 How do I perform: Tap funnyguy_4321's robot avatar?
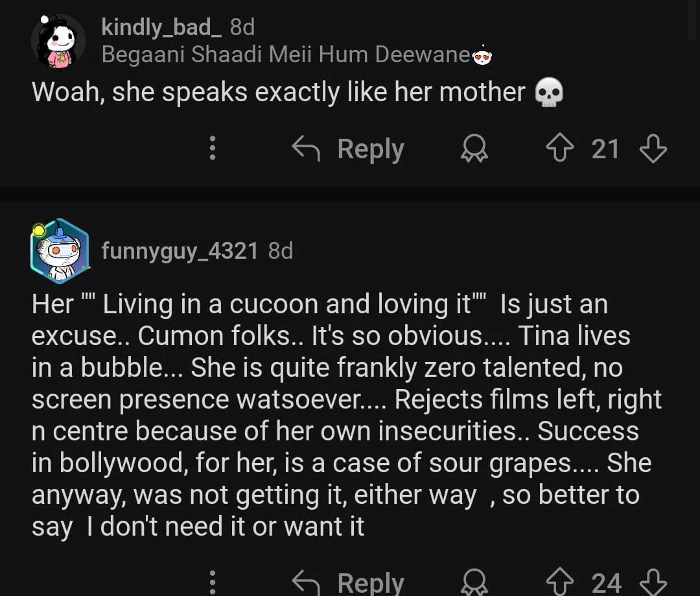point(58,251)
